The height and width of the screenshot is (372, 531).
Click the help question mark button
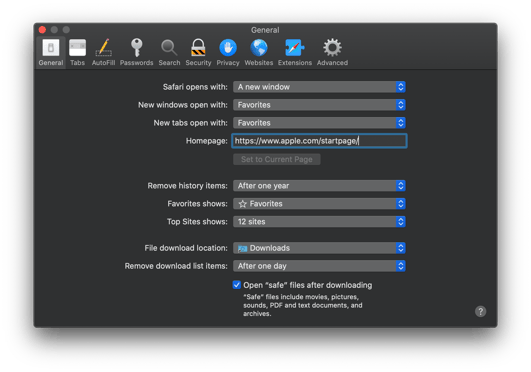480,311
